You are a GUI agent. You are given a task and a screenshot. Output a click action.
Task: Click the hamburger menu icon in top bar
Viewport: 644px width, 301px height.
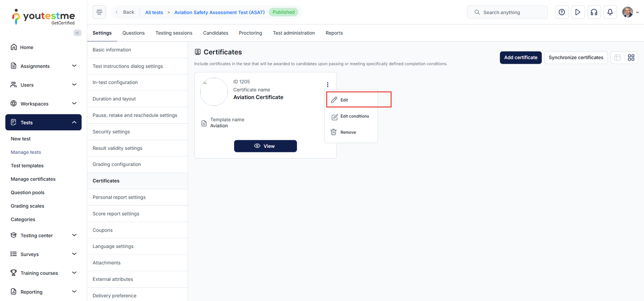pos(99,12)
